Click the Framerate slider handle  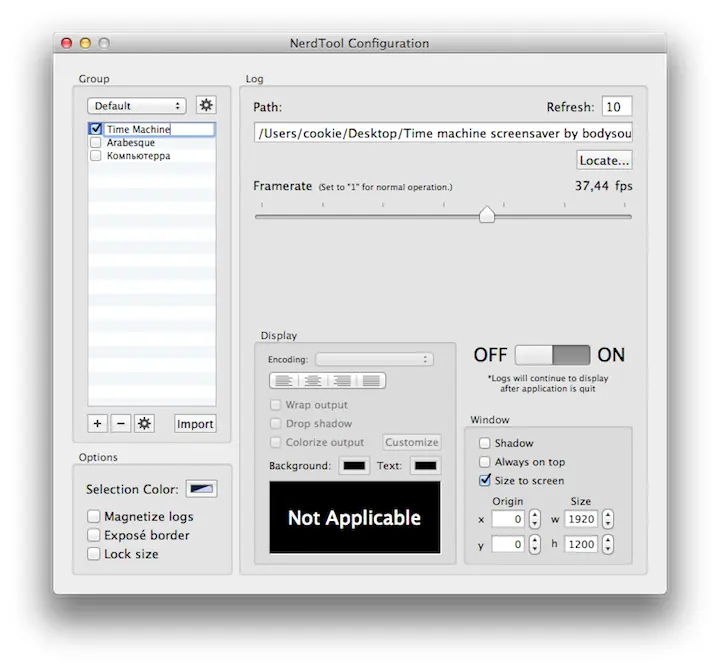(x=487, y=214)
